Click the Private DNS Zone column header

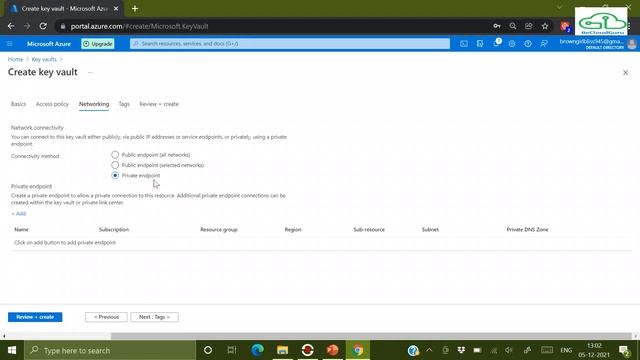point(527,229)
